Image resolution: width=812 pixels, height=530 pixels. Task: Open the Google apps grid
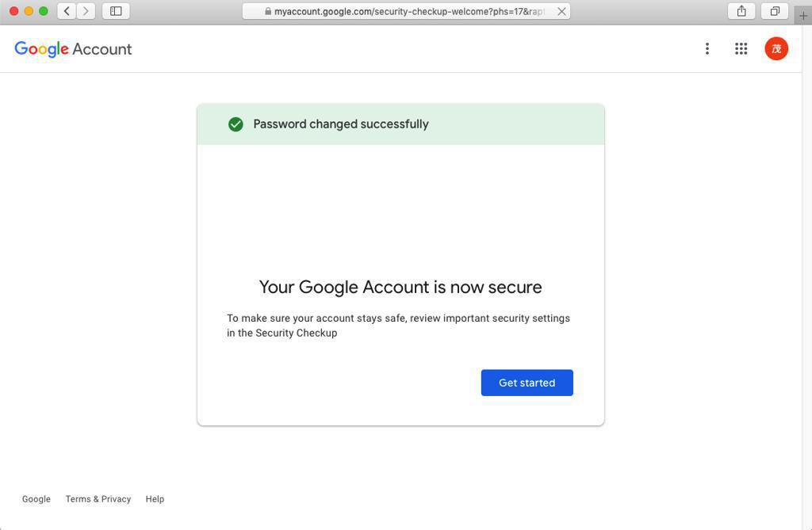point(741,49)
